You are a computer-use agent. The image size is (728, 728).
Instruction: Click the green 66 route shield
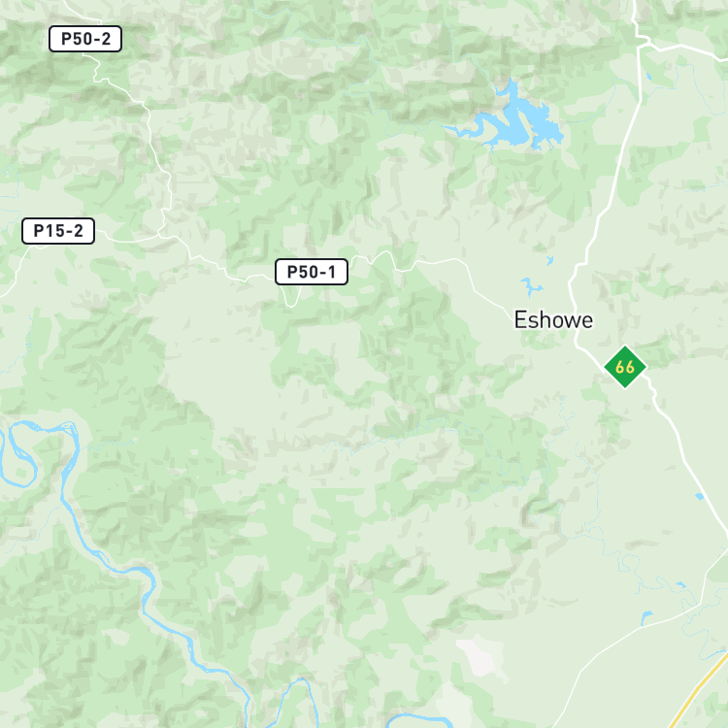pos(625,367)
